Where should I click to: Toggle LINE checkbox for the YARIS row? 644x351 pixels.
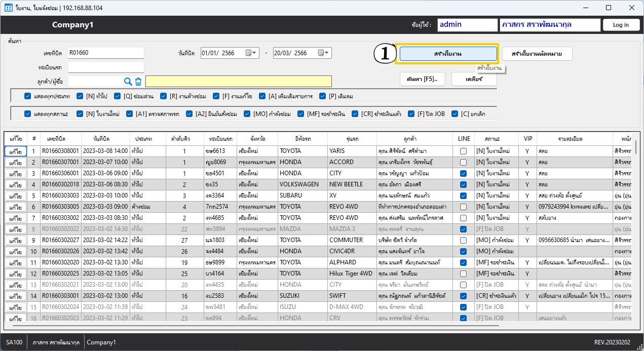coord(463,151)
